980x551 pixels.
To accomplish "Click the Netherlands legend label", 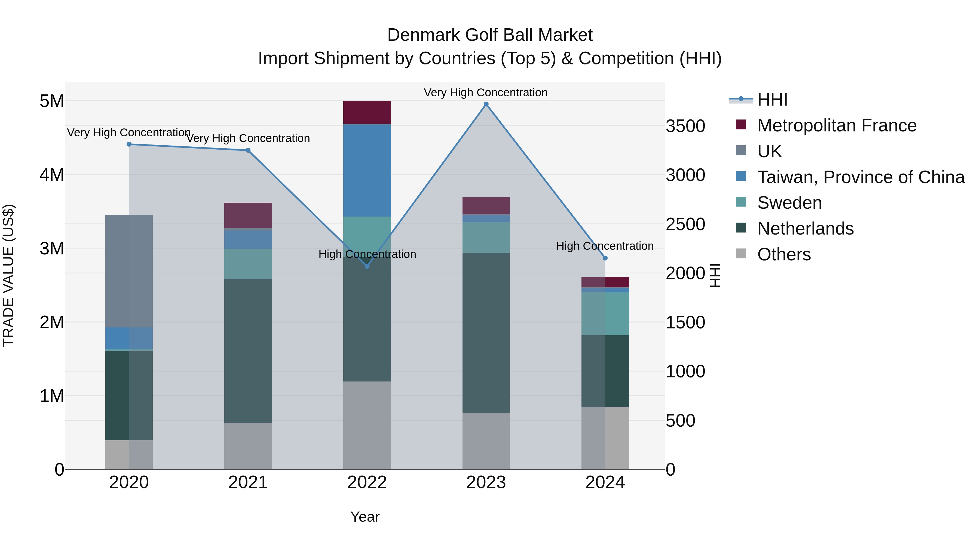I will (x=806, y=229).
